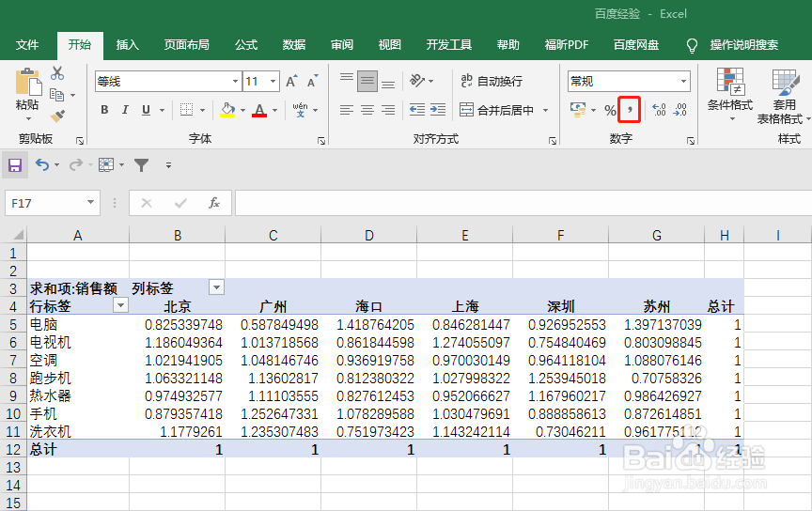Open 行标签 filter dropdown
Image resolution: width=812 pixels, height=511 pixels.
(120, 305)
